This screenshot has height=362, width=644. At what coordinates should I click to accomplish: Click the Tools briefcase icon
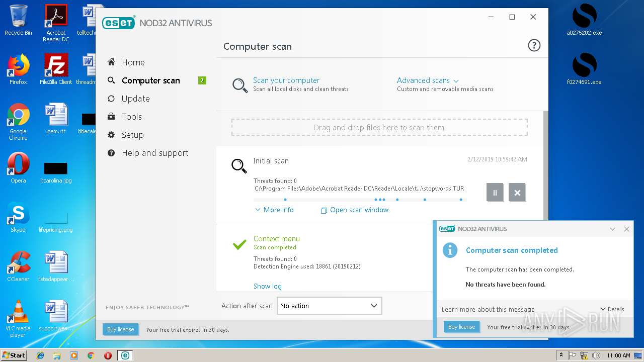pyautogui.click(x=111, y=117)
